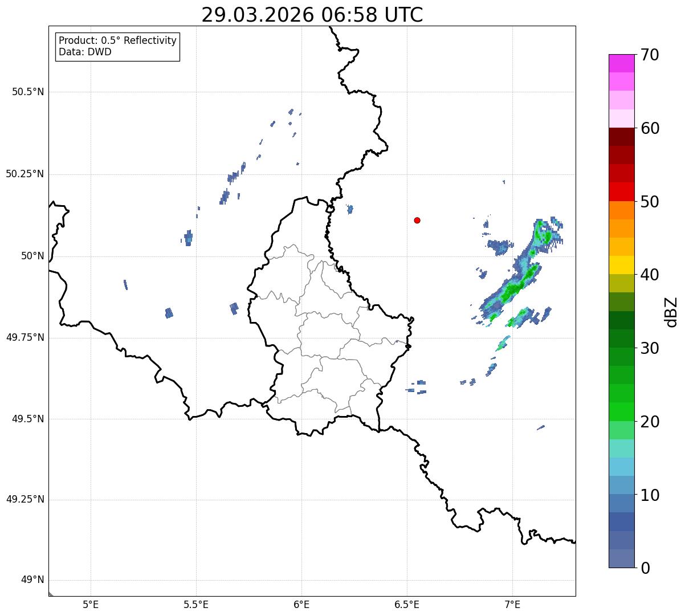
Task: Click the 49.75°N latitude tick label
Action: (25, 337)
